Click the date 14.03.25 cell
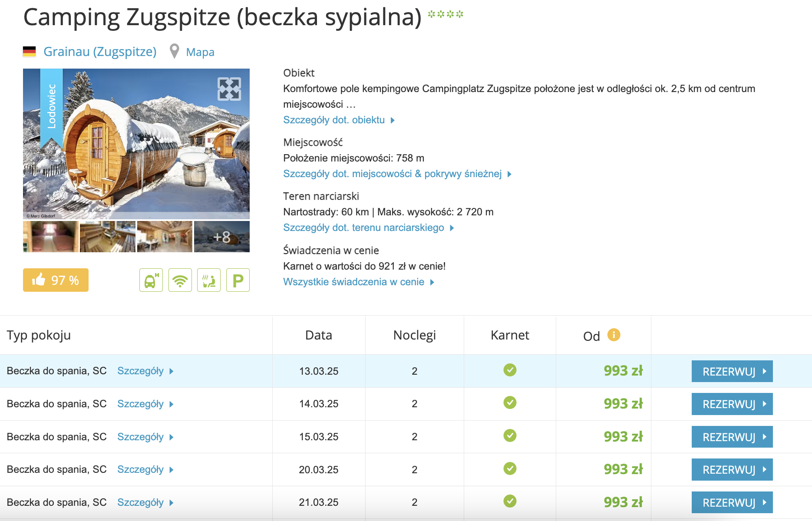This screenshot has height=521, width=812. 319,404
